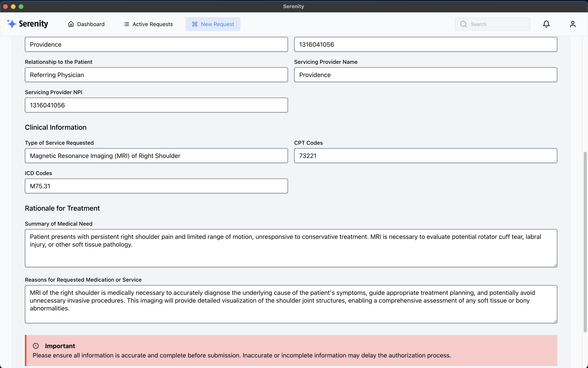This screenshot has height=368, width=588.
Task: Focus the Servicing Provider NPI field
Action: pos(156,105)
